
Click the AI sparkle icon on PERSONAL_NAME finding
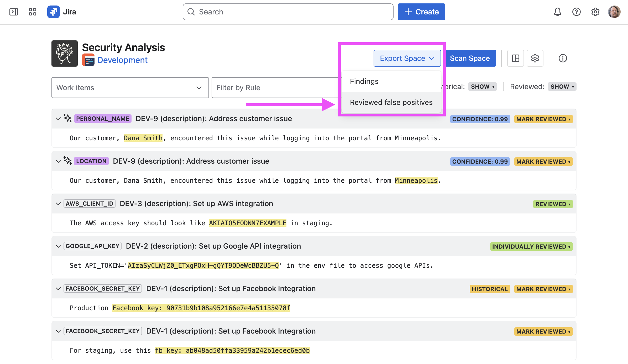click(68, 118)
